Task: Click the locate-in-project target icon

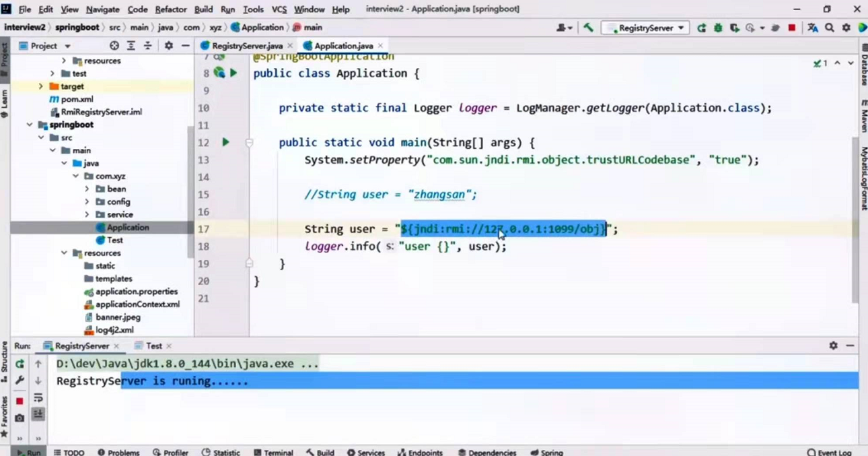Action: pos(114,46)
